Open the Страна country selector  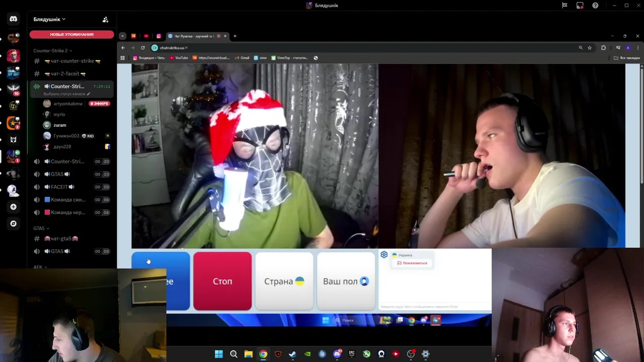284,281
